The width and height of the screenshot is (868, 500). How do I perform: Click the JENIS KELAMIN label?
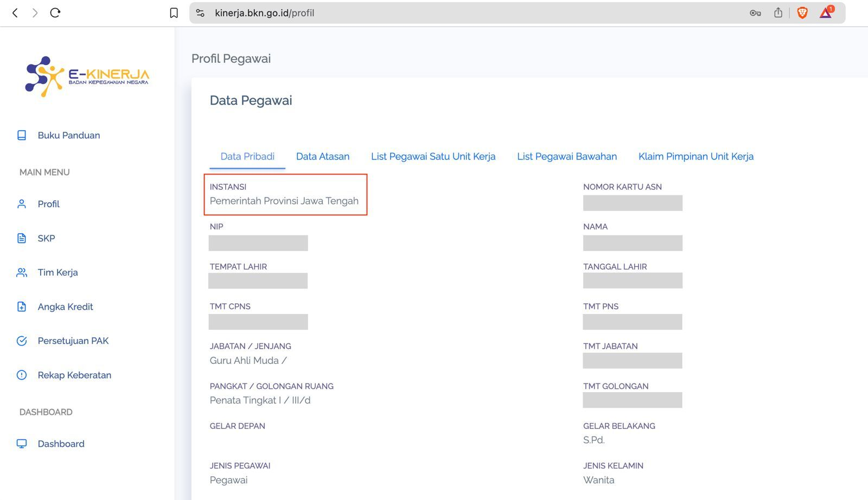[613, 466]
